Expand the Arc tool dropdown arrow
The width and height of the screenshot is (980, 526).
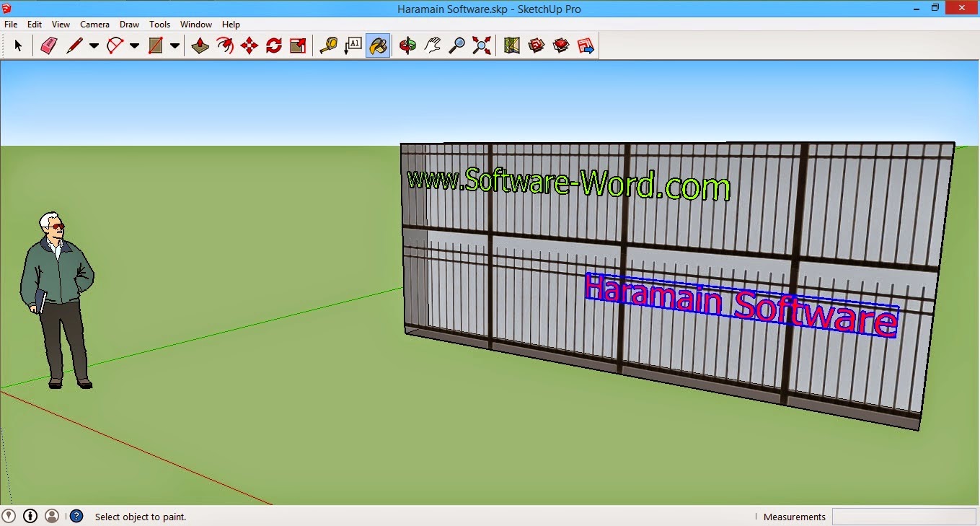click(134, 46)
